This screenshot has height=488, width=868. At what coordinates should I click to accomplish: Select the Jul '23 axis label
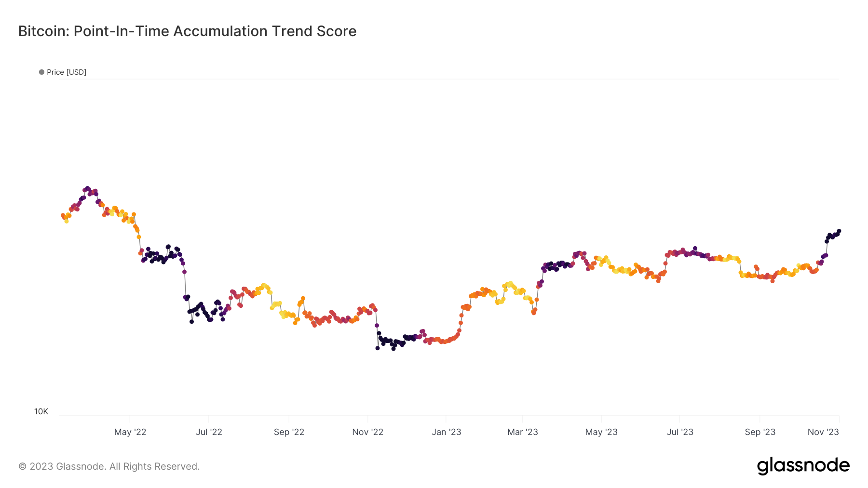pos(680,432)
